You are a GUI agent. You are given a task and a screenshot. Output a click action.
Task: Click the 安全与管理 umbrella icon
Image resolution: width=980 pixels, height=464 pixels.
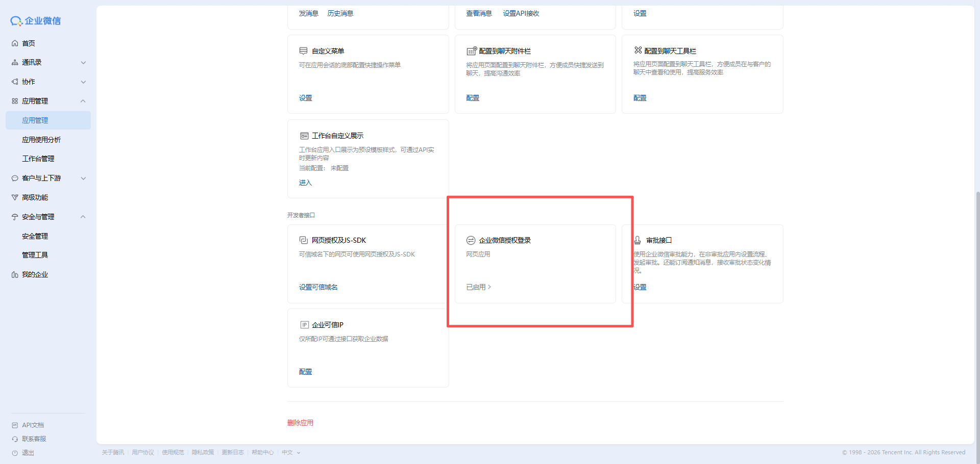tap(15, 217)
